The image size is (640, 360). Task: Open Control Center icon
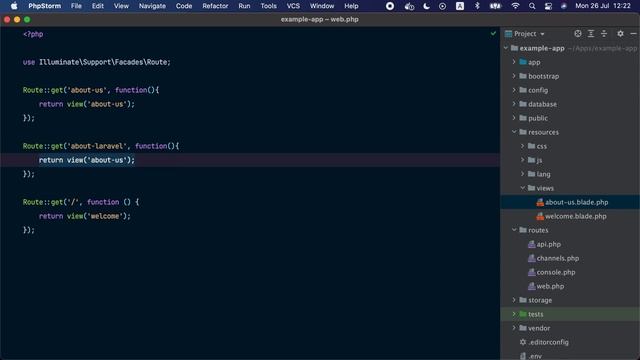pos(548,6)
